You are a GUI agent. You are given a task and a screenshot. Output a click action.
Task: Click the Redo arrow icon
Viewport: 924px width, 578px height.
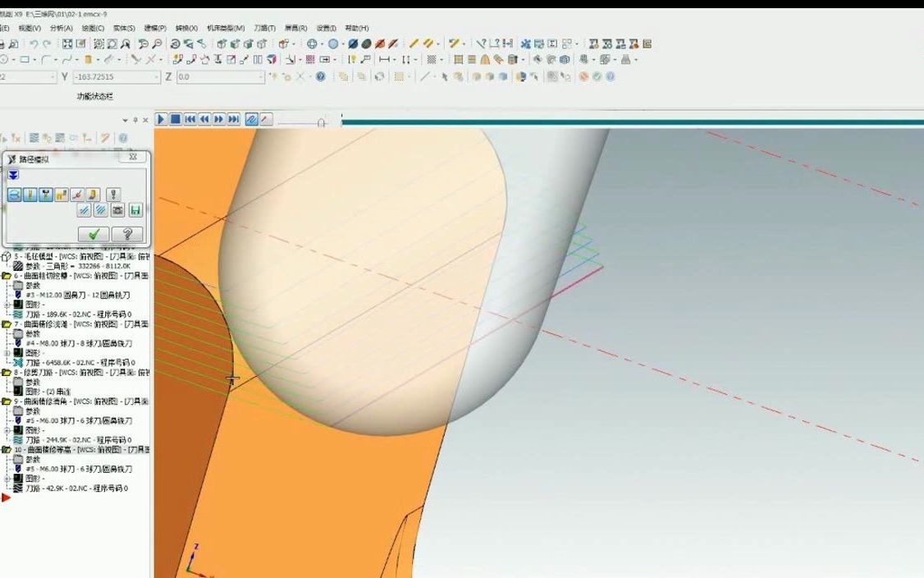[x=47, y=44]
